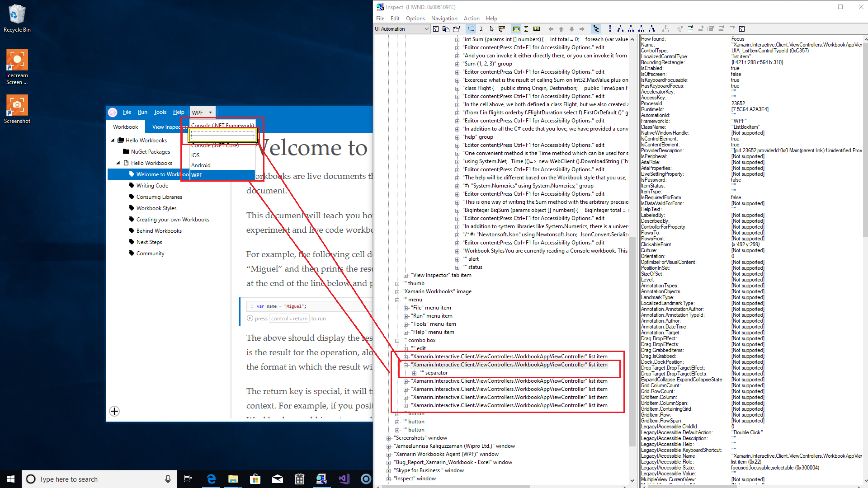Image resolution: width=868 pixels, height=488 pixels.
Task: Toggle the tree navigation mode icon in Inspect
Action: click(x=596, y=28)
